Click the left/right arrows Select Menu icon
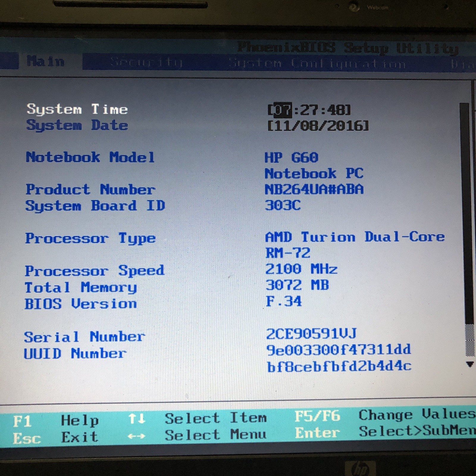Screen dimensions: 476x476 [137, 436]
